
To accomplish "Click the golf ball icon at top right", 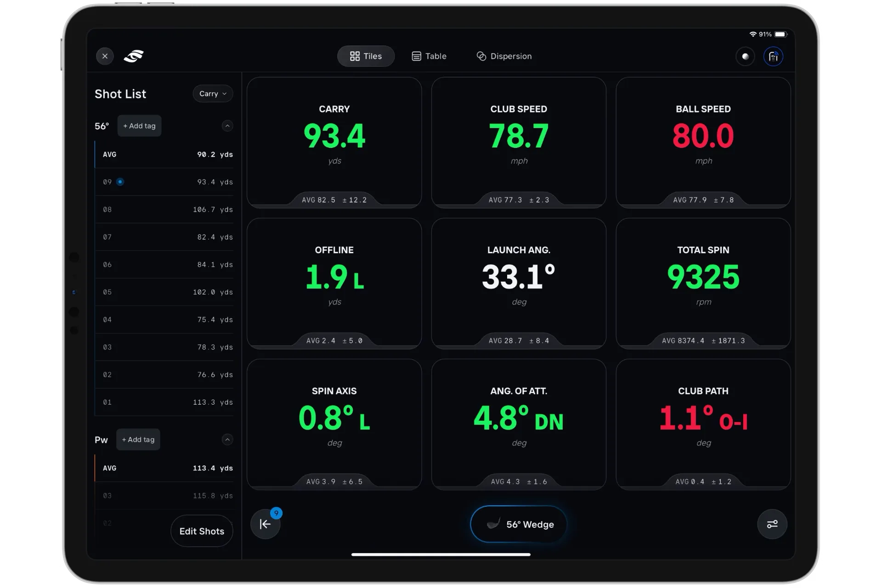I will tap(745, 57).
